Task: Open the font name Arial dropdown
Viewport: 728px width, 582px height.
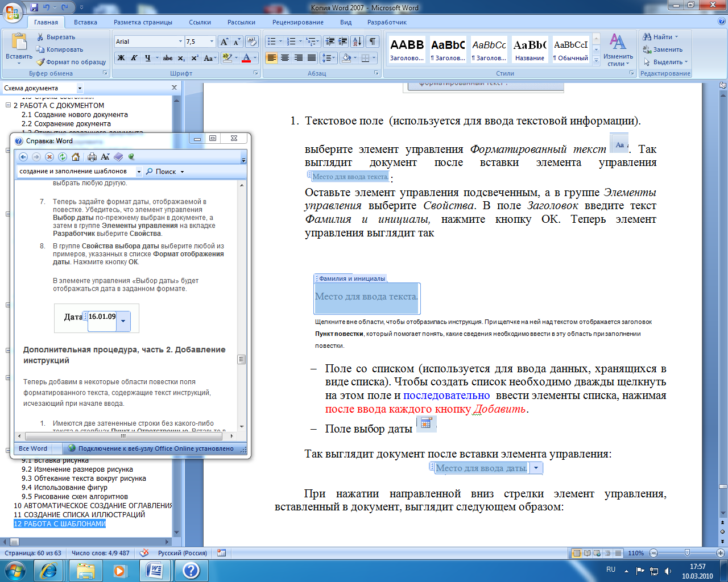Action: pyautogui.click(x=181, y=41)
